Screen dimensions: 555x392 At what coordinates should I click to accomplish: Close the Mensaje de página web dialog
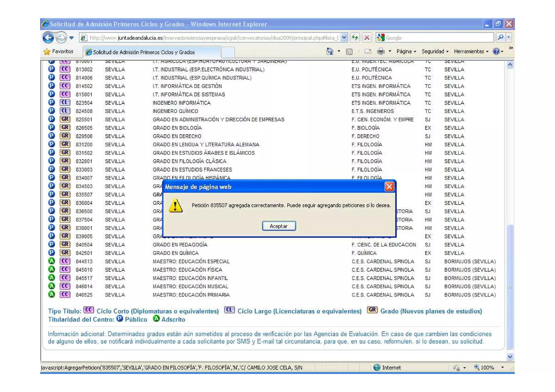pyautogui.click(x=389, y=186)
